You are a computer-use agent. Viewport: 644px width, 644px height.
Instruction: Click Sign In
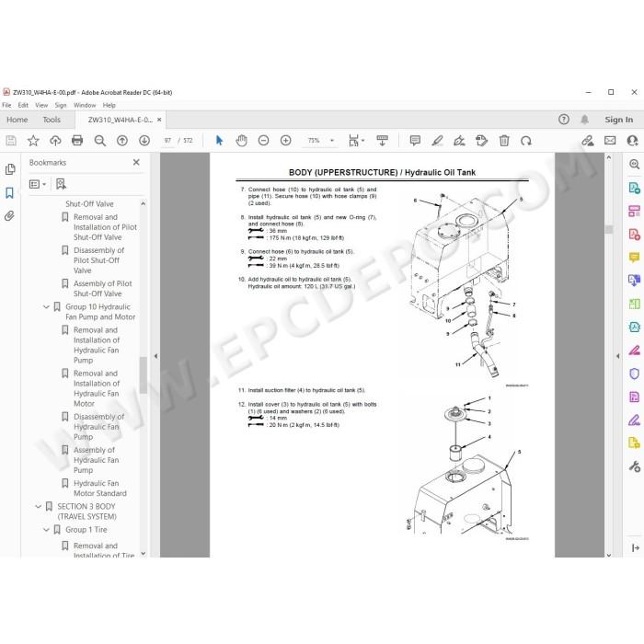tap(618, 120)
